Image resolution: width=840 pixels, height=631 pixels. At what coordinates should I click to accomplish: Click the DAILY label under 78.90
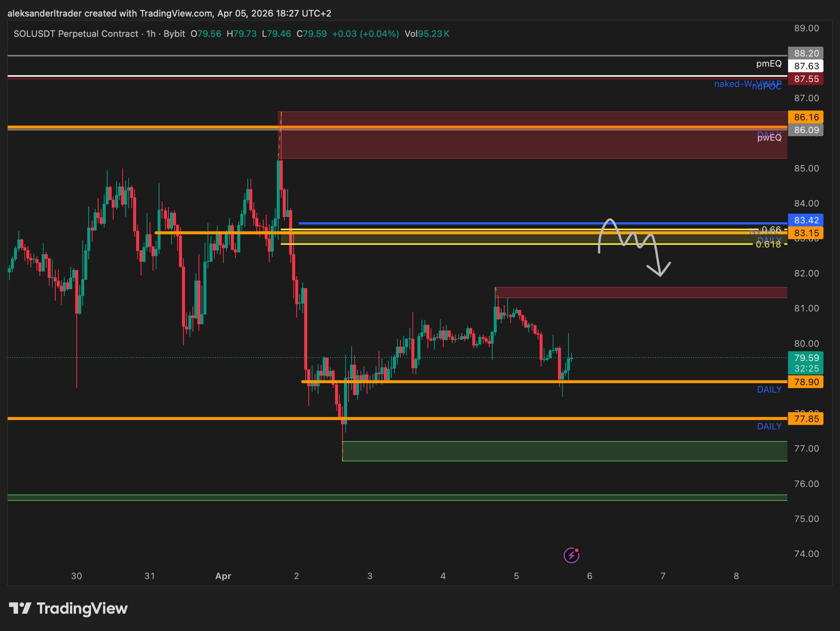click(769, 390)
